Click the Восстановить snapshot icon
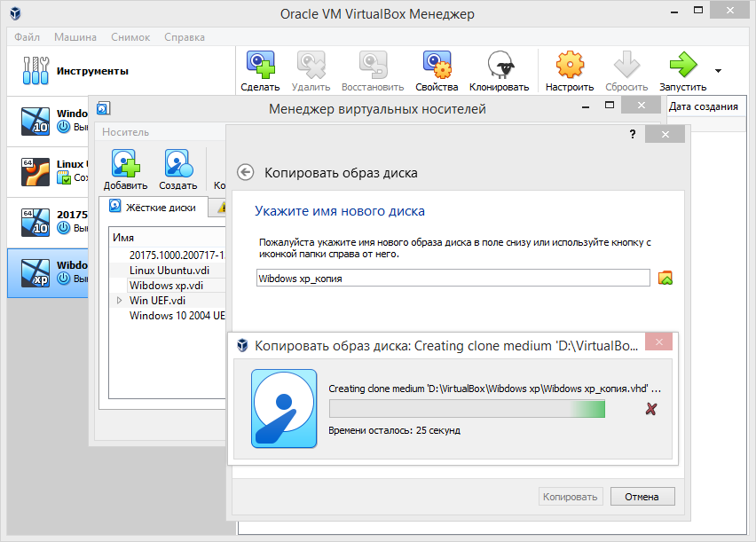This screenshot has width=756, height=542. point(373,65)
